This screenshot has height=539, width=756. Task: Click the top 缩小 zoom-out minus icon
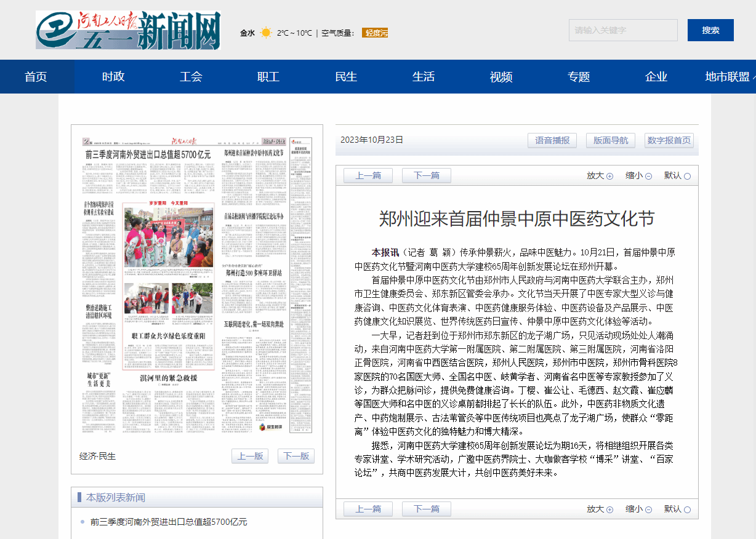click(x=648, y=176)
